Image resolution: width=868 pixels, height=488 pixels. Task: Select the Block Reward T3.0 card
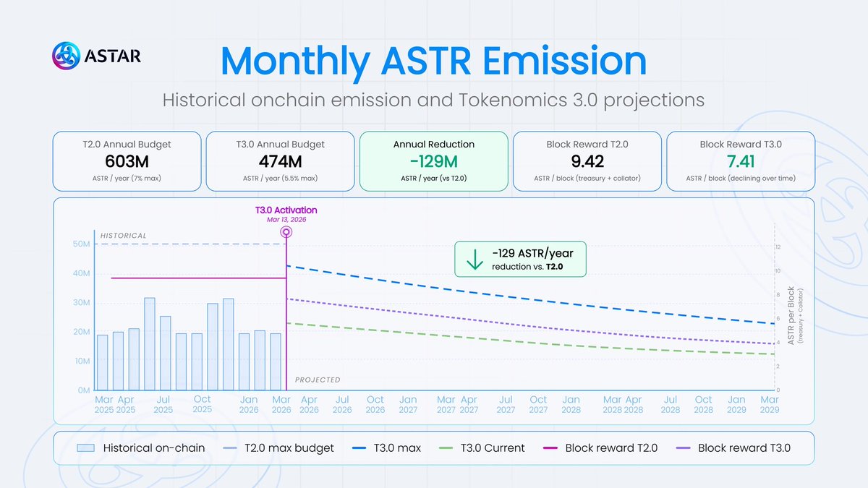click(740, 160)
